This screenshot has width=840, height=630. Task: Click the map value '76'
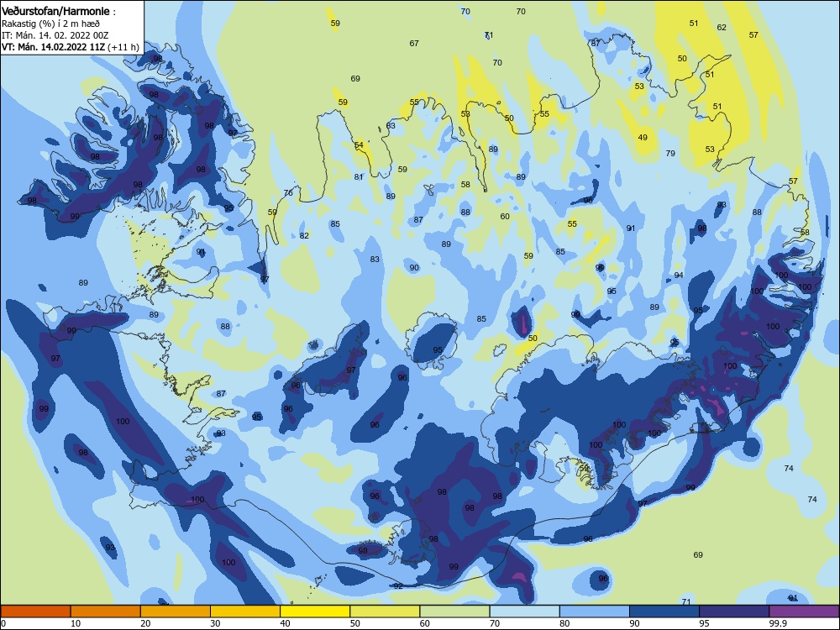(288, 193)
